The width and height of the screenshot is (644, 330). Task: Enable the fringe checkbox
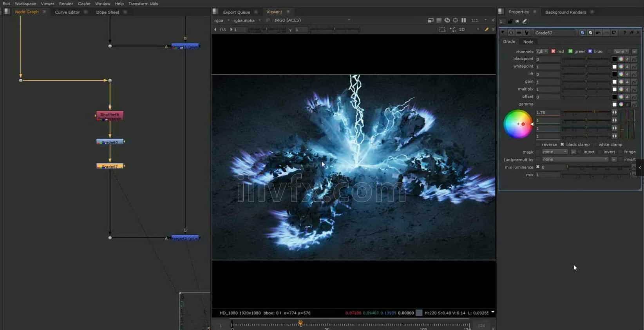[620, 152]
